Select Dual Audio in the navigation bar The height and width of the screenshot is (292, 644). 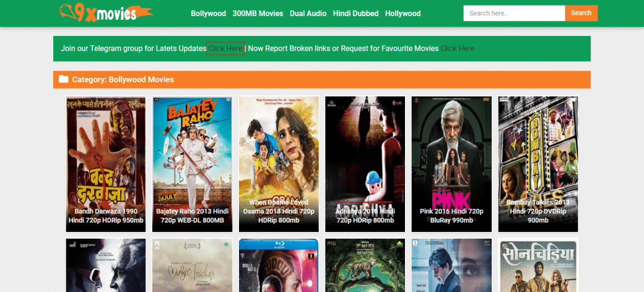pyautogui.click(x=308, y=14)
